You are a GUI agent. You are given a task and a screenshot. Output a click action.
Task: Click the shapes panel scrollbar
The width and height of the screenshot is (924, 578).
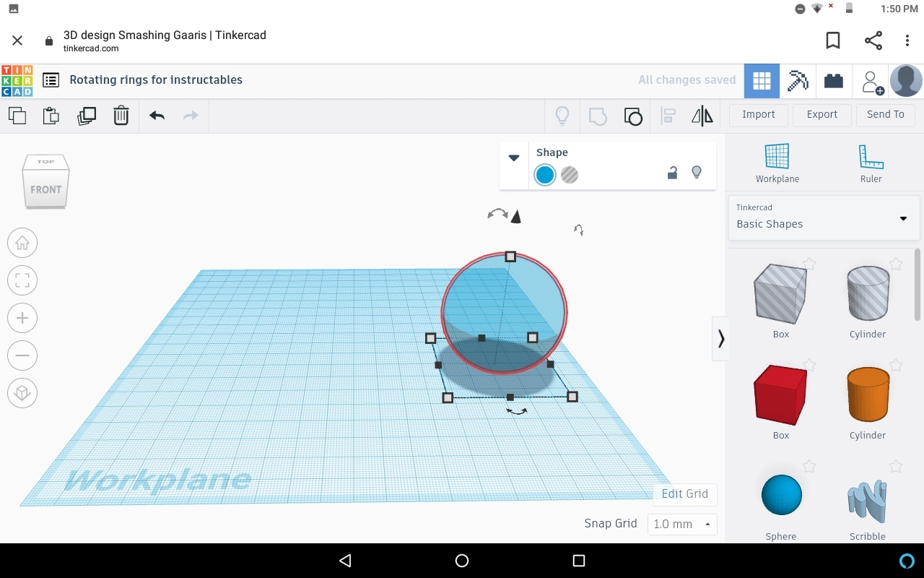click(x=918, y=285)
